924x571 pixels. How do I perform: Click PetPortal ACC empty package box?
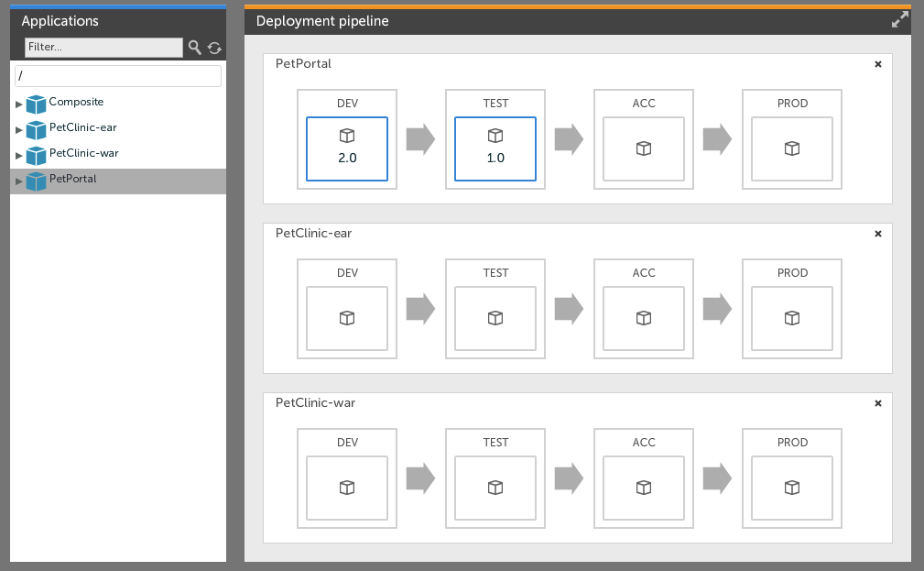click(644, 148)
